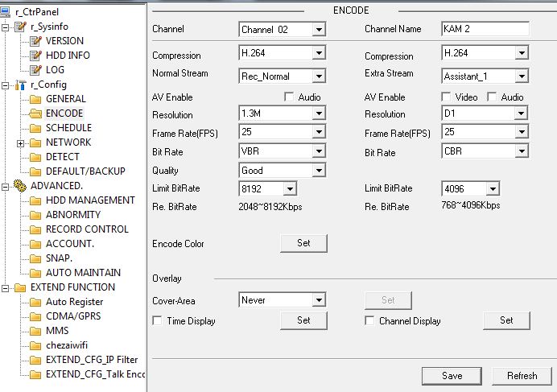The height and width of the screenshot is (392, 557).
Task: Click the r_Config tools icon
Action: coord(21,85)
